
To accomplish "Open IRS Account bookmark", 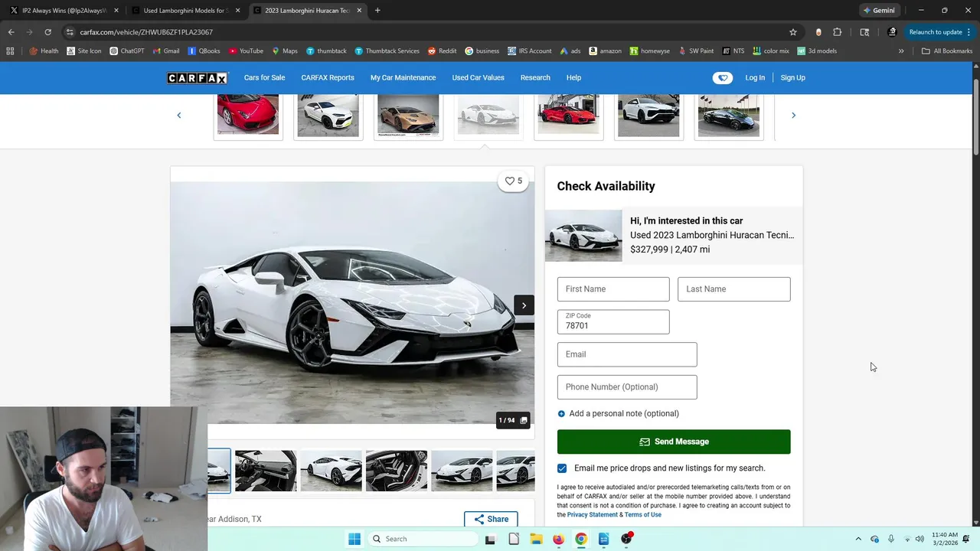I will (x=530, y=51).
